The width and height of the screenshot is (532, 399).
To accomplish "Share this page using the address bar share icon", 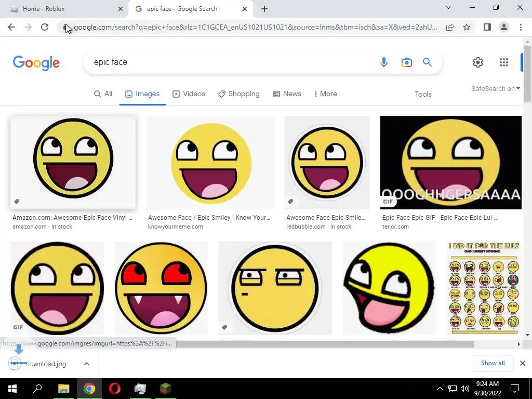I will [x=450, y=27].
